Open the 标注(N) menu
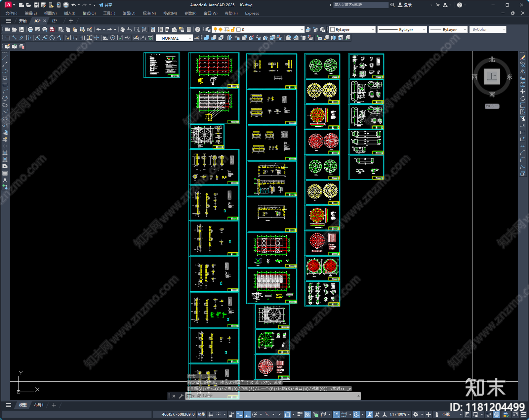529x420 pixels. 149,13
